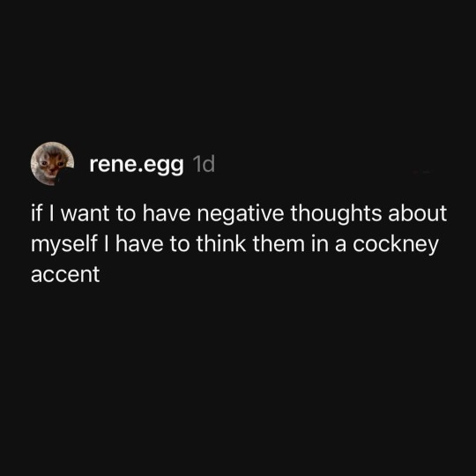Click the cat's face in the avatar

click(x=51, y=164)
